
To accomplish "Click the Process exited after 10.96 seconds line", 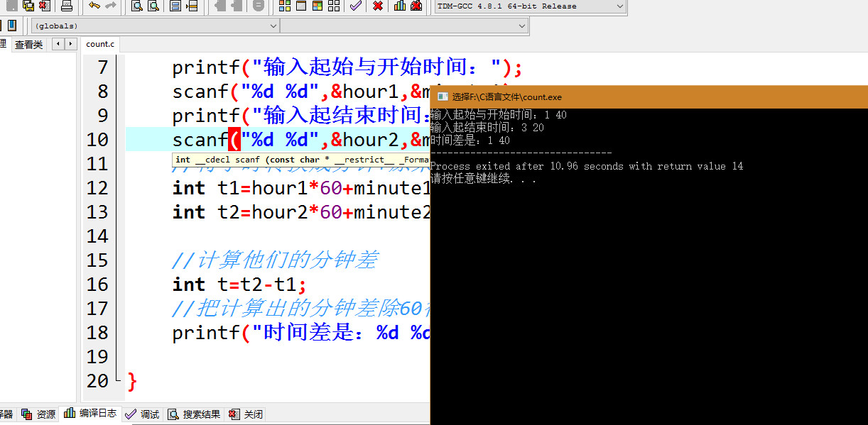I will coord(587,166).
